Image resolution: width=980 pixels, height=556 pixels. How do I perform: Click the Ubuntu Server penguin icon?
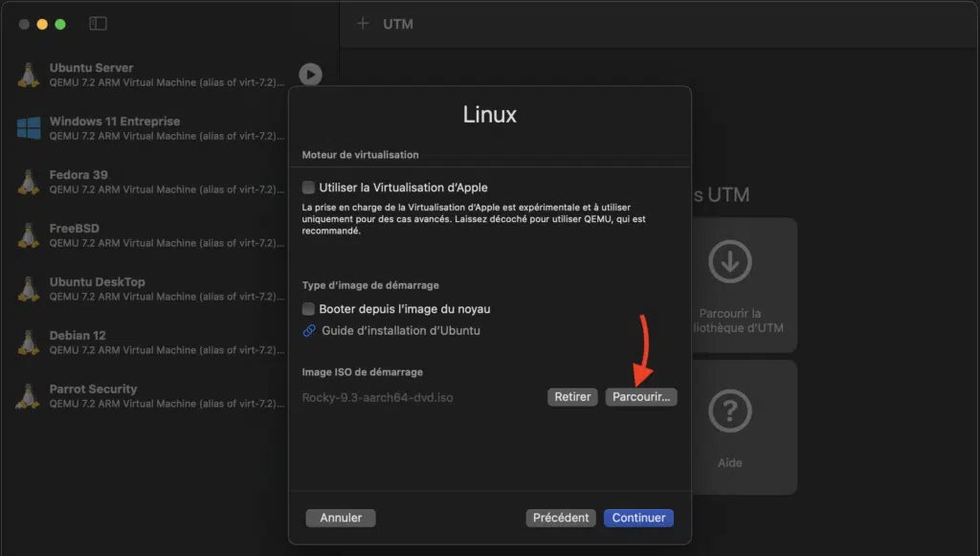coord(28,75)
